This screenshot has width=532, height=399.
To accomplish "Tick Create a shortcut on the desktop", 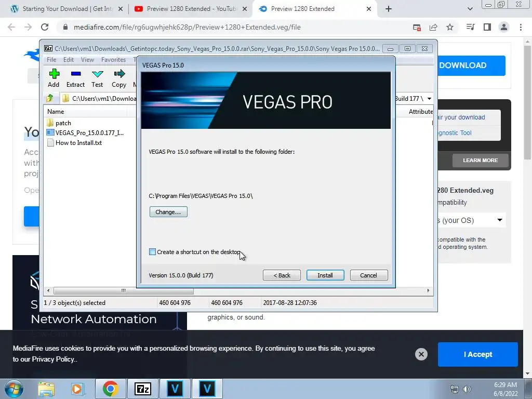I will (x=152, y=252).
